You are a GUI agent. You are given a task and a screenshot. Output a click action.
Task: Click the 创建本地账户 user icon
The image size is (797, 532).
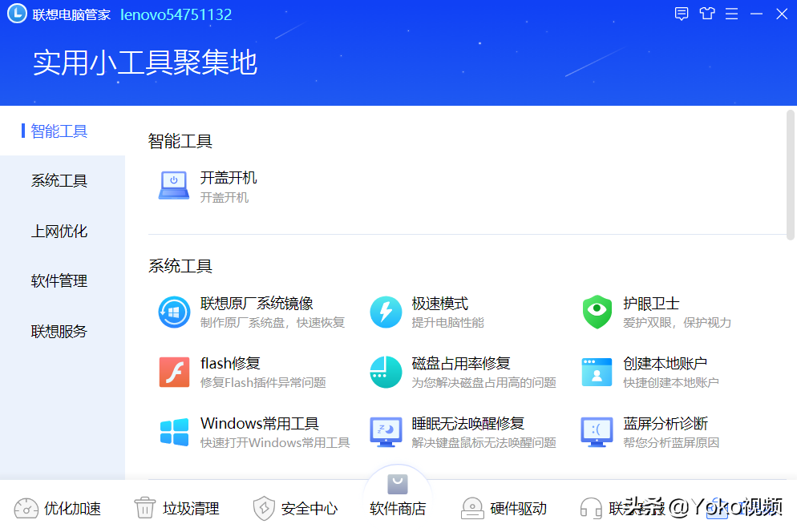click(x=597, y=372)
